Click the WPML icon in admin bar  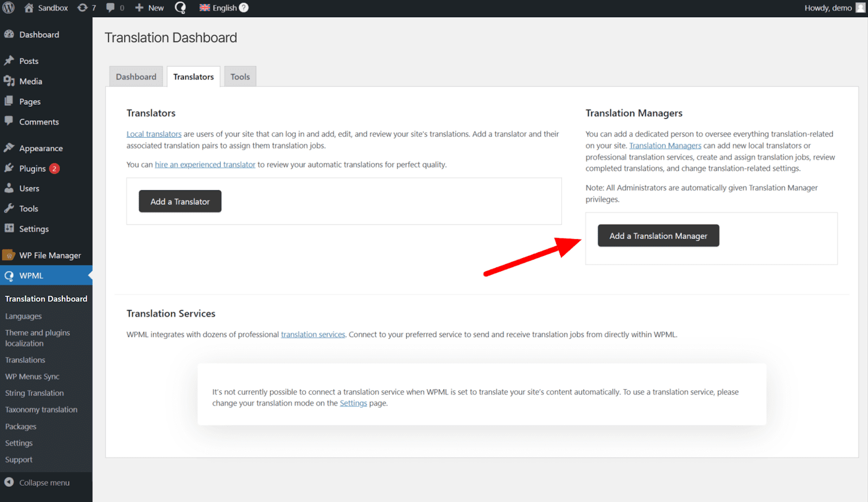(180, 8)
